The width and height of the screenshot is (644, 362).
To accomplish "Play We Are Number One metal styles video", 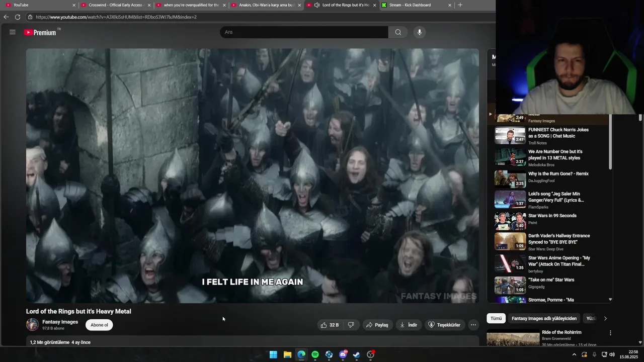I will (x=549, y=157).
